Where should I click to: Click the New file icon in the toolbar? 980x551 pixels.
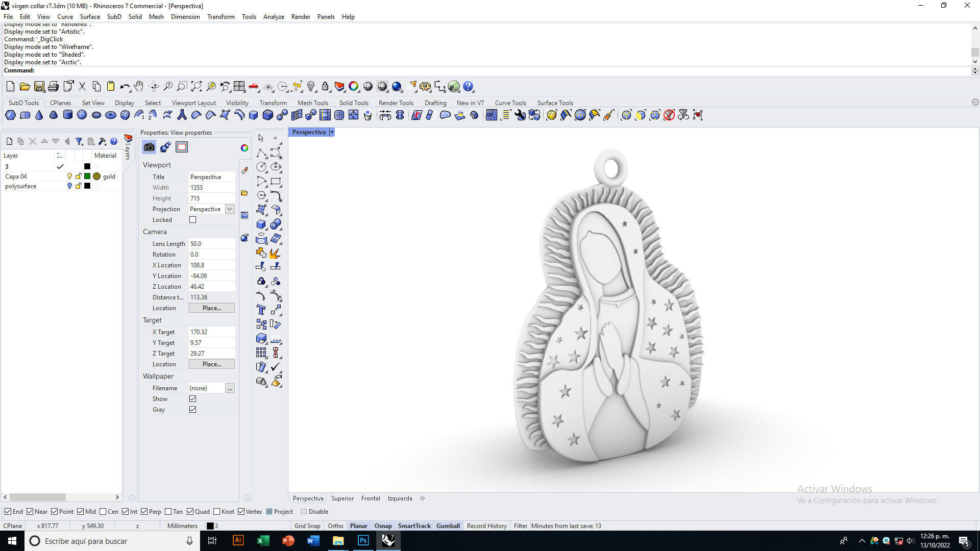[x=10, y=87]
